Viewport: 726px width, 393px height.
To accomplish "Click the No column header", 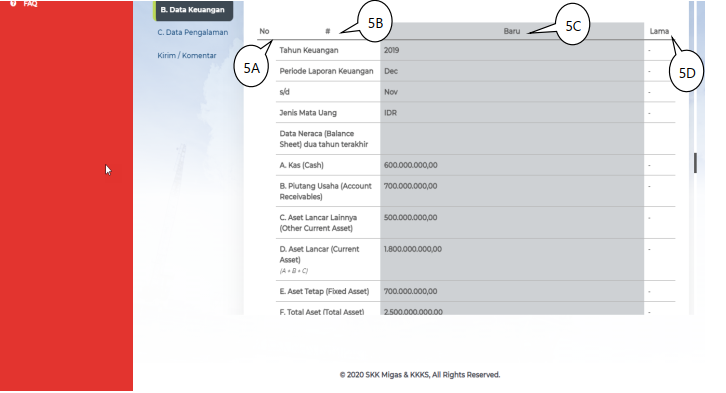I will (264, 31).
